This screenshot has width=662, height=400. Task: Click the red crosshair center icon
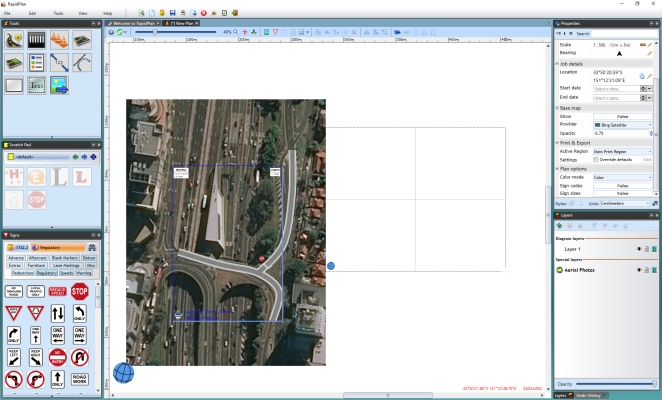pyautogui.click(x=244, y=32)
